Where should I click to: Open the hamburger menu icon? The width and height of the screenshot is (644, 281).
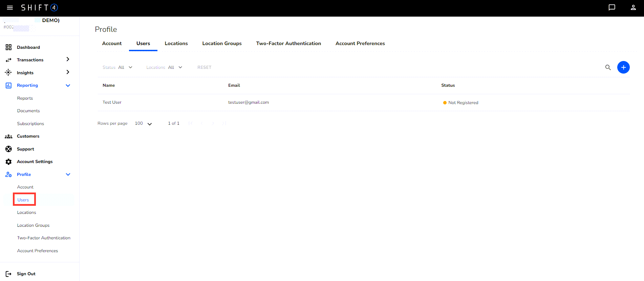[10, 7]
